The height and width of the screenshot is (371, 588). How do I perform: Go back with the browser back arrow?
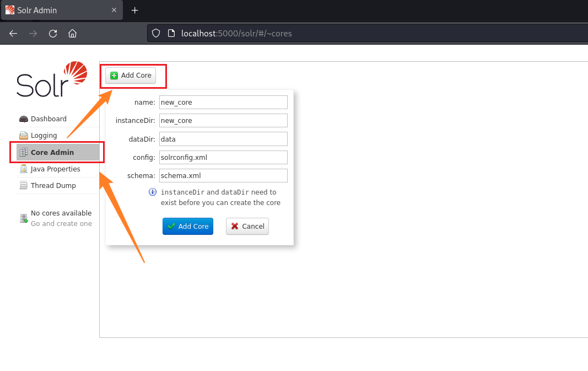tap(13, 34)
